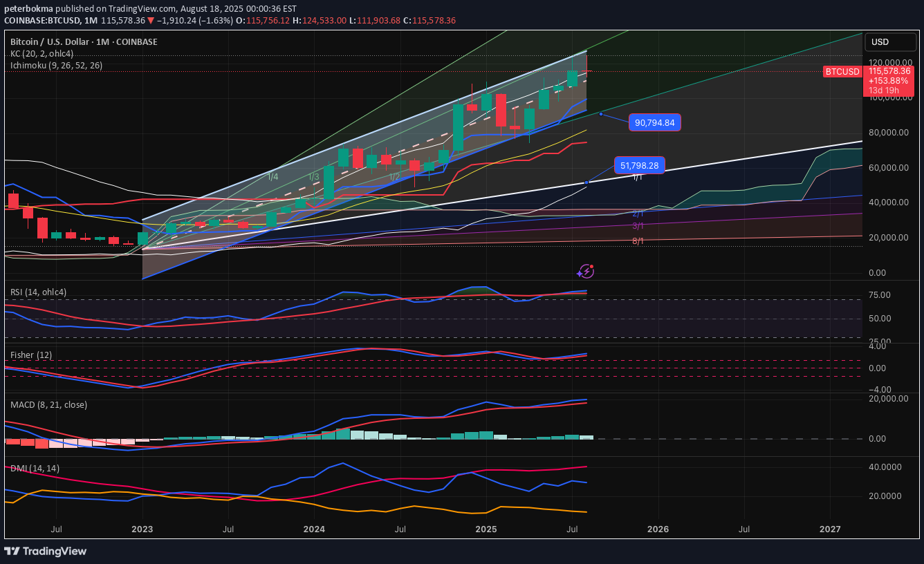The height and width of the screenshot is (564, 924).
Task: Click the 2/1 Gann fan label
Action: [x=638, y=214]
